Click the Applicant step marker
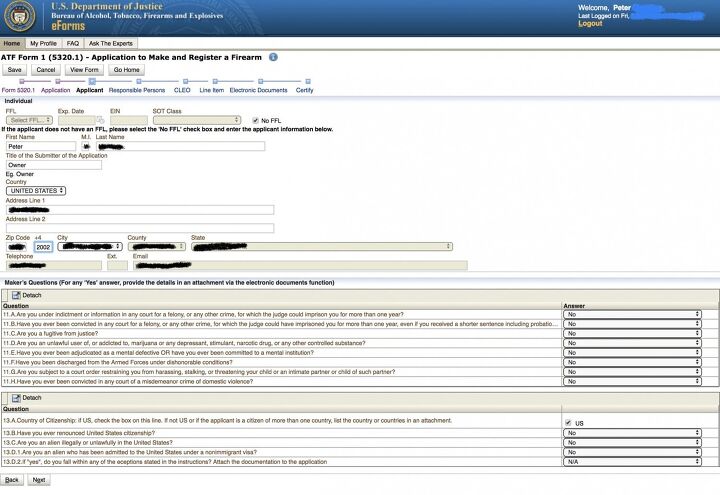Viewport: 720px width, 495px height. (x=92, y=82)
